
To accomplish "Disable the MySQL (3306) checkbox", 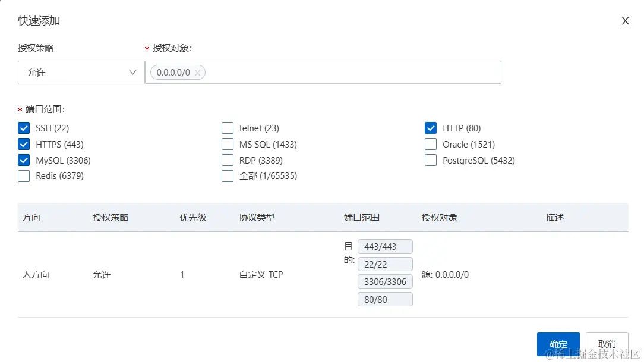I will [x=24, y=160].
